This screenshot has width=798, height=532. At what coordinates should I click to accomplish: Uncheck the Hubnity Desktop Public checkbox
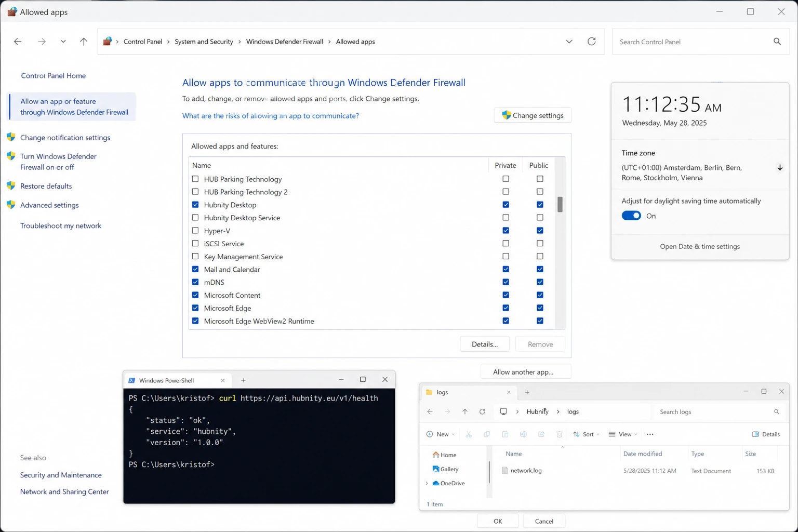point(540,205)
